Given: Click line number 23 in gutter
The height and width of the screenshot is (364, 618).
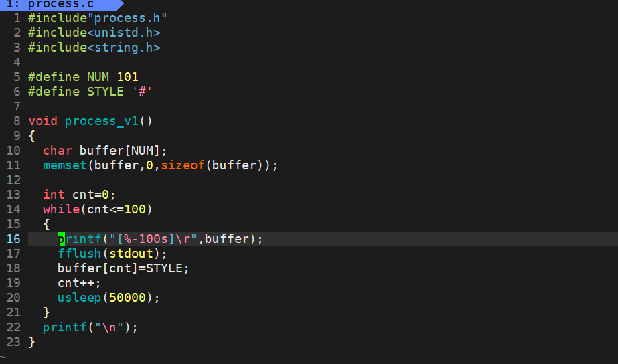Looking at the screenshot, I should click(13, 341).
